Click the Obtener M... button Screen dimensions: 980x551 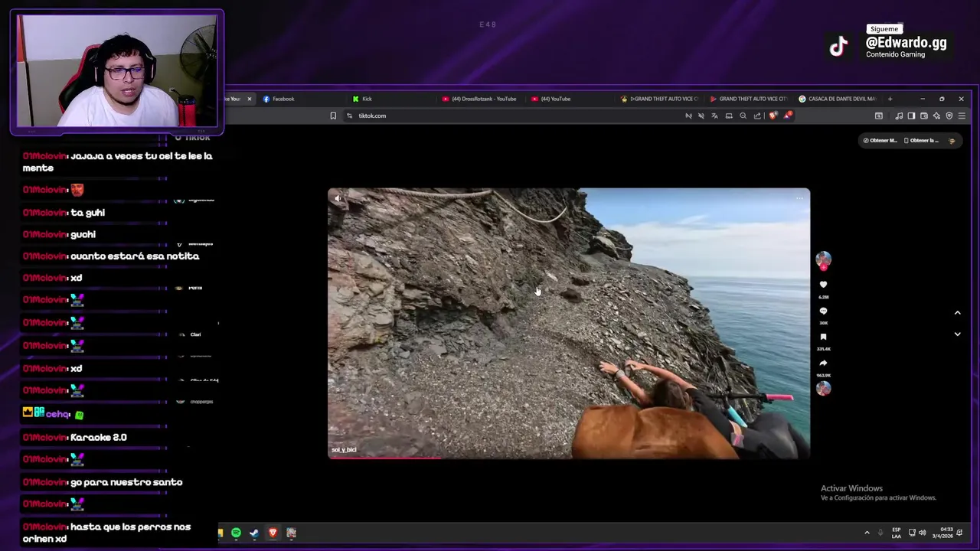coord(880,140)
